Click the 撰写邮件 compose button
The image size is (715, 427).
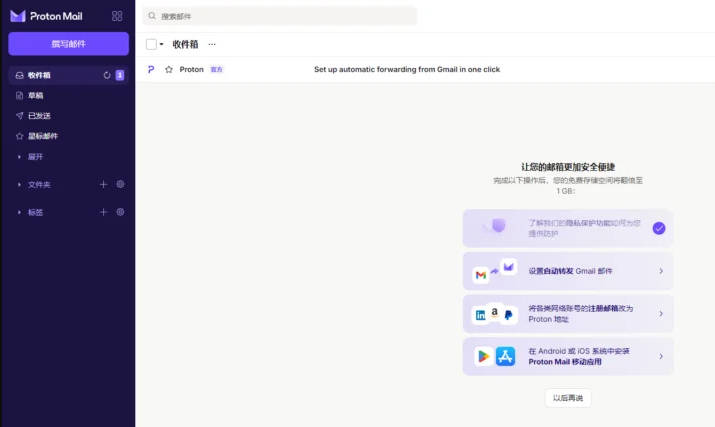pyautogui.click(x=68, y=44)
